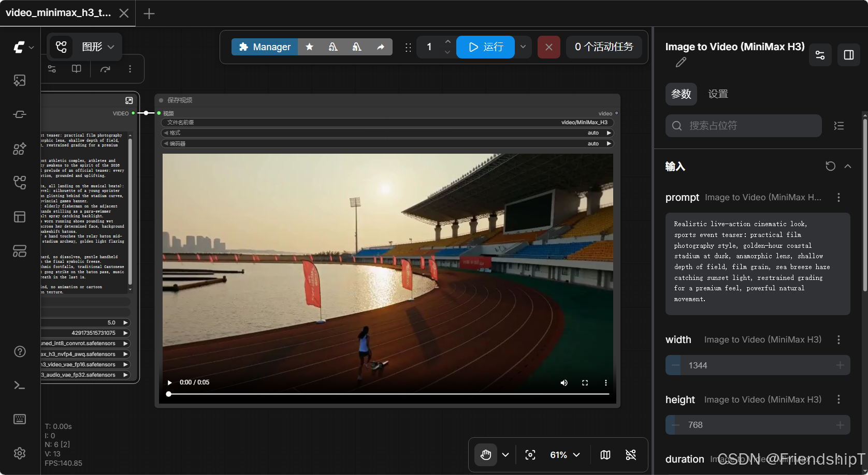Increase the width value with plus
Image resolution: width=868 pixels, height=475 pixels.
(x=840, y=365)
